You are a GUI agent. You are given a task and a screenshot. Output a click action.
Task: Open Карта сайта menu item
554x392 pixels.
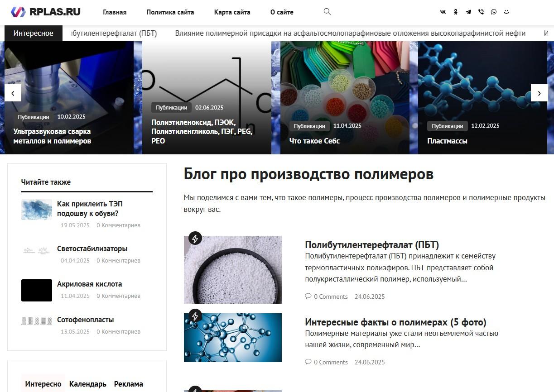coord(232,12)
